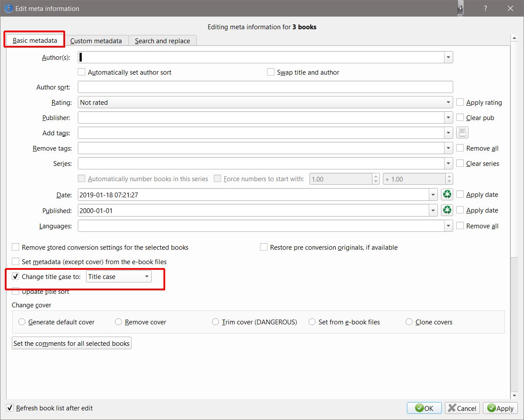Select the Remove cover radio button
The height and width of the screenshot is (420, 524).
[118, 322]
